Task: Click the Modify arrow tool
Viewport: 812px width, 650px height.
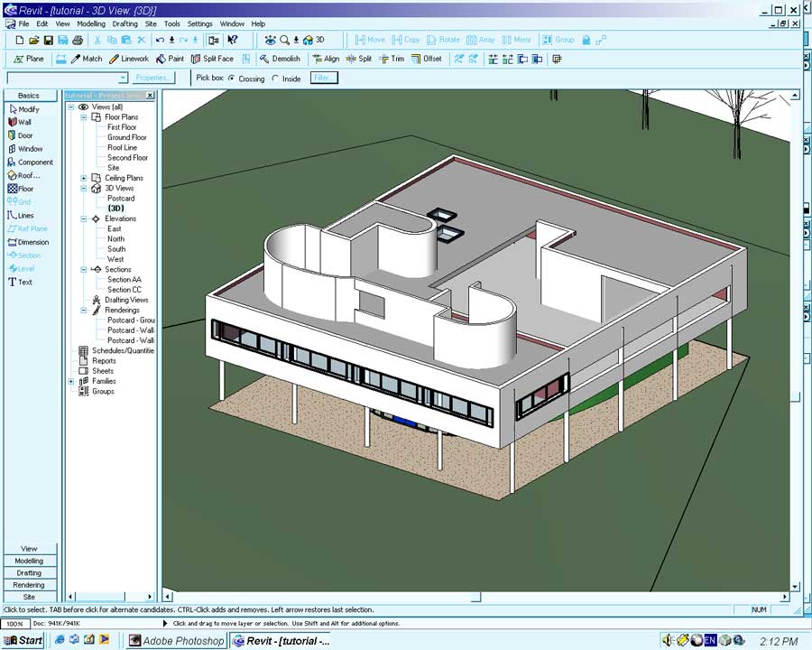Action: point(24,109)
